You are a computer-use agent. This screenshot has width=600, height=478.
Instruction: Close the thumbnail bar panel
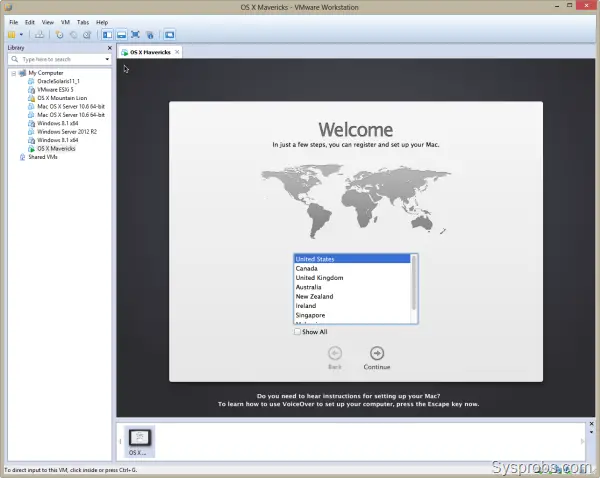pyautogui.click(x=591, y=424)
